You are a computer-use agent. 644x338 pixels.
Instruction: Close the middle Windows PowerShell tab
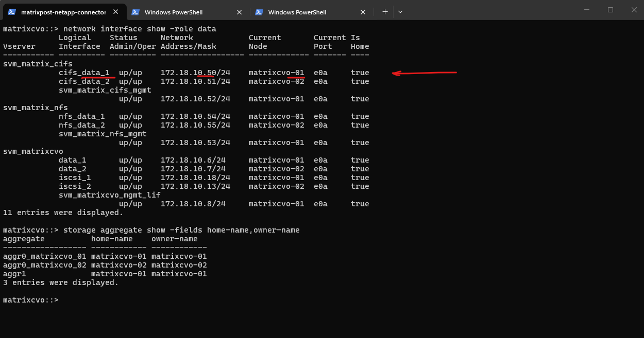[x=239, y=12]
